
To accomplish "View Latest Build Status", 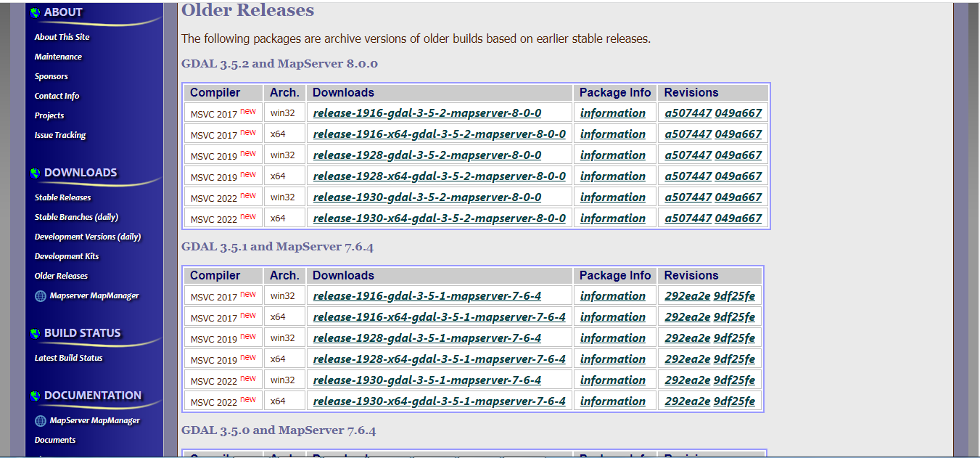I will (69, 358).
